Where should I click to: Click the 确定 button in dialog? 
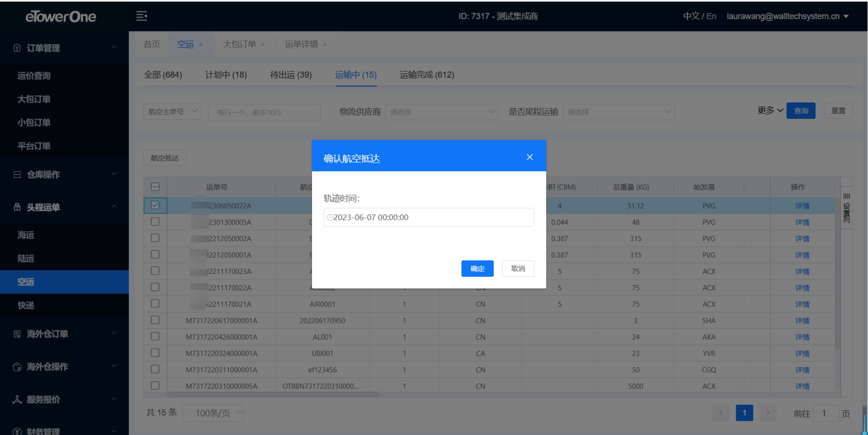[x=477, y=269]
